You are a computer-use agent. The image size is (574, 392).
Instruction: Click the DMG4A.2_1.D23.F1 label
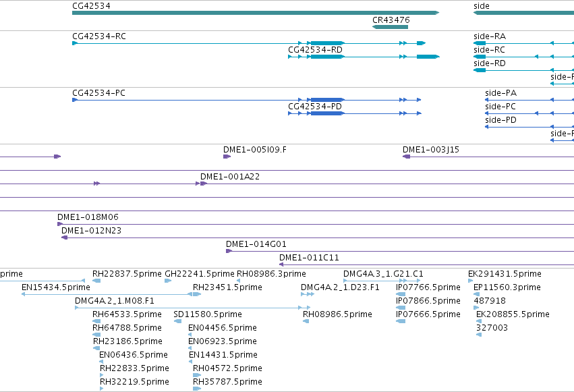340,287
